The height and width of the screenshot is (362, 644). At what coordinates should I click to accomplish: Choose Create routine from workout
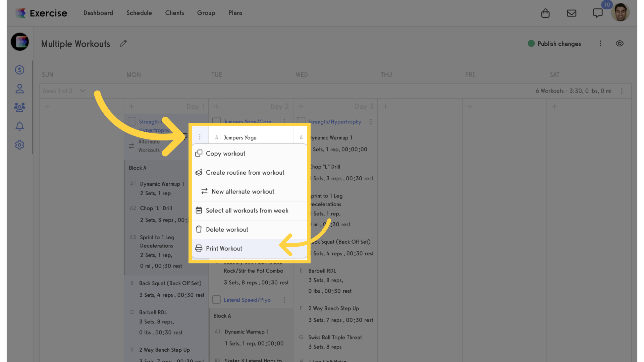(x=249, y=173)
